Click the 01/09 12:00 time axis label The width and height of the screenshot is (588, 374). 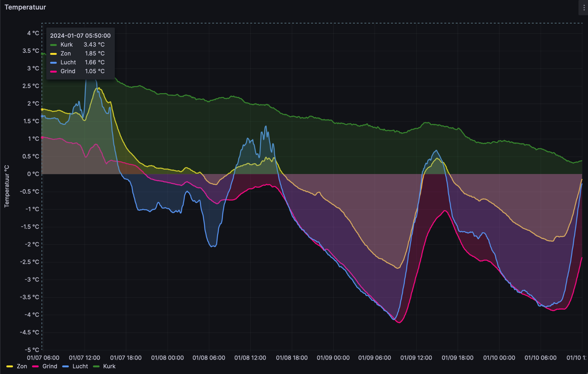[x=416, y=358]
